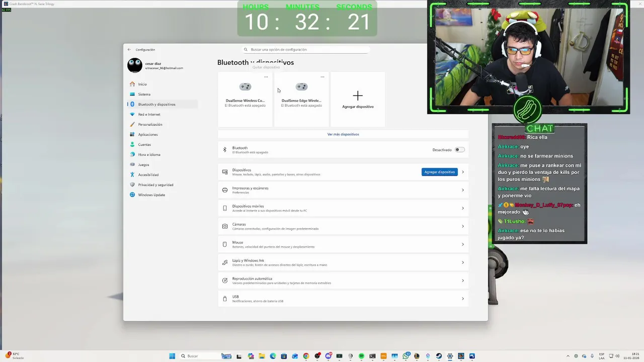Expand the Mouse row chevron
This screenshot has height=362, width=644.
coord(463,244)
